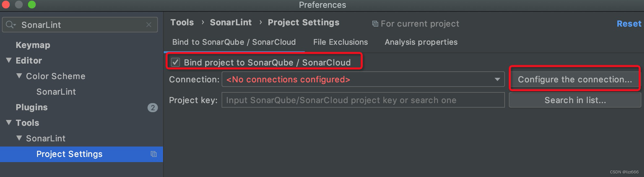This screenshot has width=644, height=177.
Task: Click the Plugins update count badge
Action: (153, 108)
